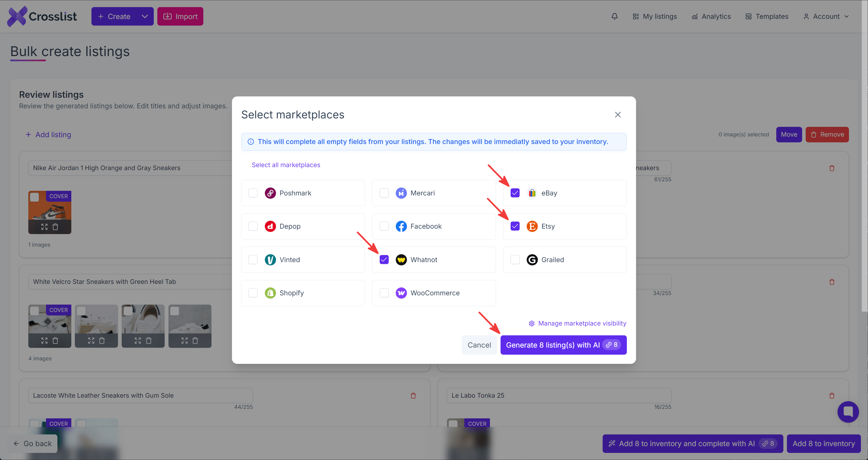The image size is (868, 460).
Task: Click the Move button
Action: [789, 134]
